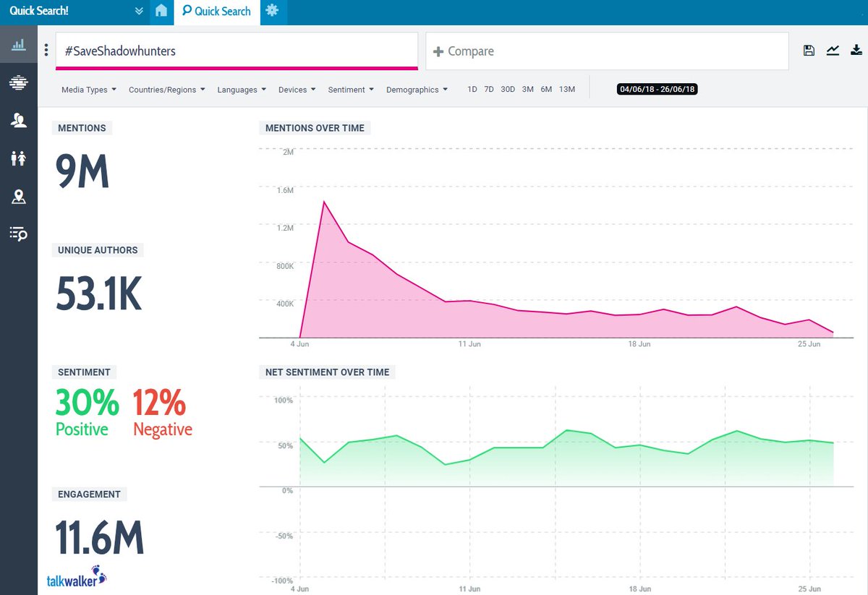Screen dimensions: 868x595
Task: Open the results list search sidebar icon
Action: 19,234
